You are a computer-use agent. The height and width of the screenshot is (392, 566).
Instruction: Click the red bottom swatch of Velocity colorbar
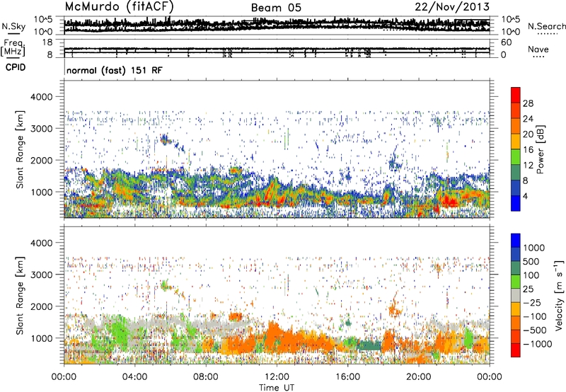516,350
